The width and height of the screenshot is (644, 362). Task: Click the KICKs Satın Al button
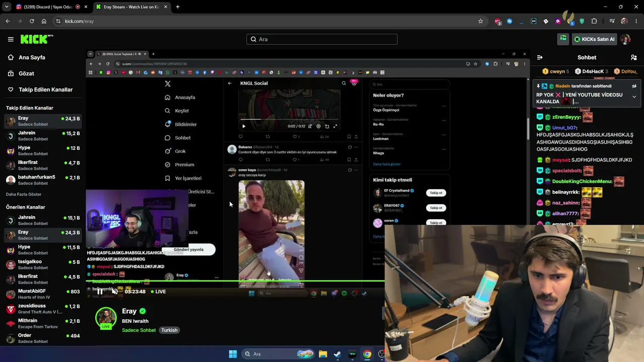click(595, 39)
